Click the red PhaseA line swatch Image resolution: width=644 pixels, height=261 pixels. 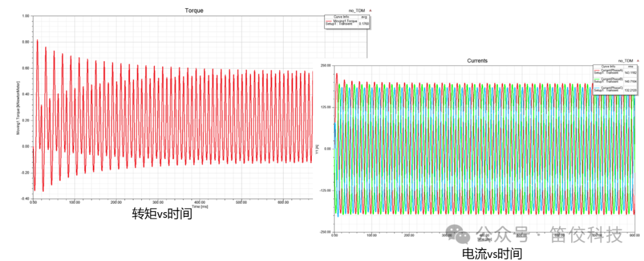pyautogui.click(x=597, y=70)
